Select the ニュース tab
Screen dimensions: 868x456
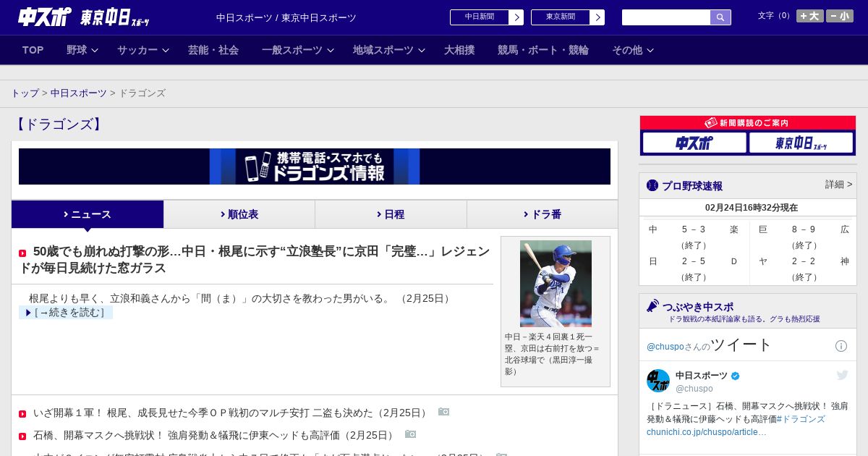(x=88, y=214)
